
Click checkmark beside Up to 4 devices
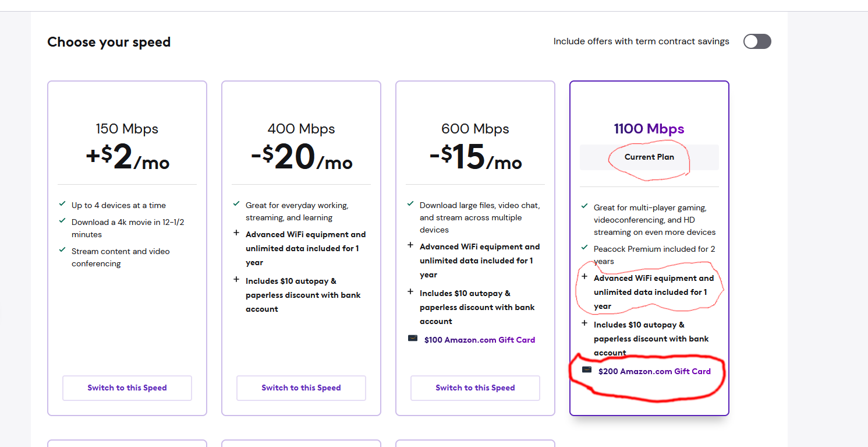62,204
